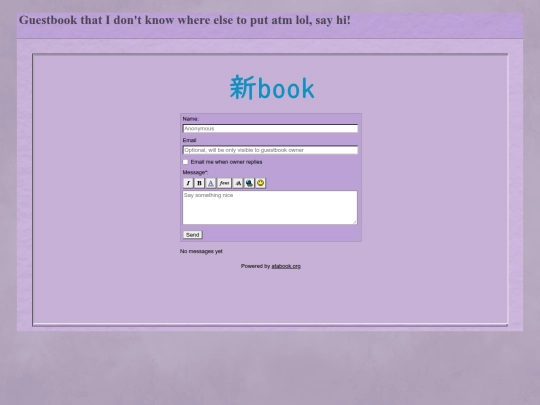Change the message font size

point(238,183)
